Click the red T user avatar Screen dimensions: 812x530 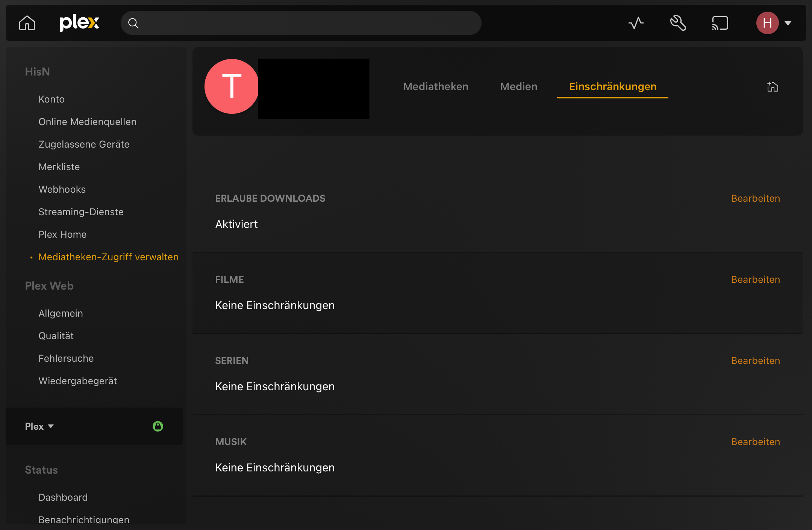pos(232,86)
